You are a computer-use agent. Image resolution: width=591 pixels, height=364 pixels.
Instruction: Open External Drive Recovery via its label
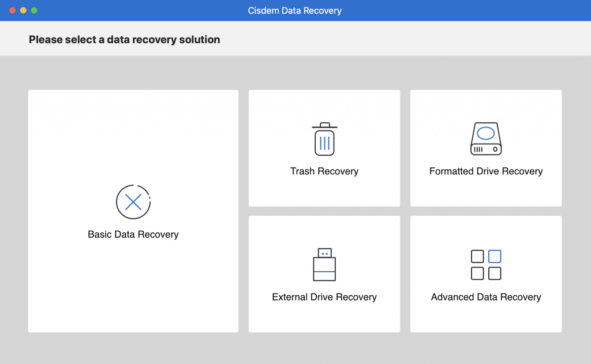(x=324, y=297)
